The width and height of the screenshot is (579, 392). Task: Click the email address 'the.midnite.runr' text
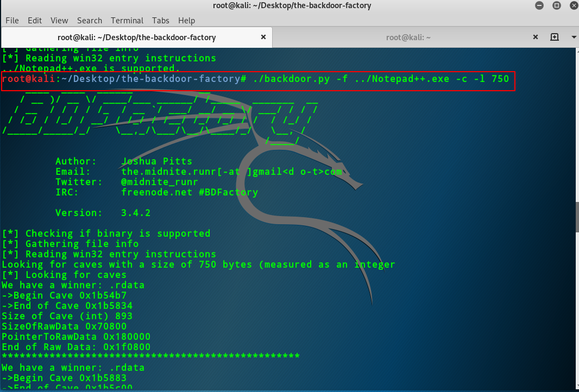point(169,172)
